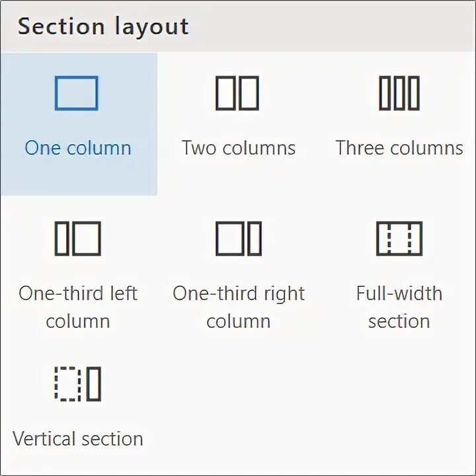Click the 'Three columns' text label
This screenshot has height=476, width=476.
399,147
